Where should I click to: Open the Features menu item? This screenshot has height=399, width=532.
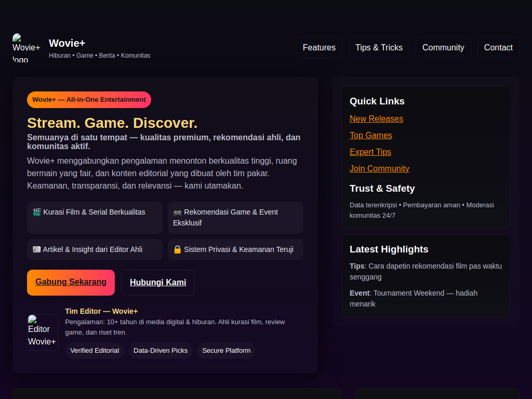click(319, 48)
